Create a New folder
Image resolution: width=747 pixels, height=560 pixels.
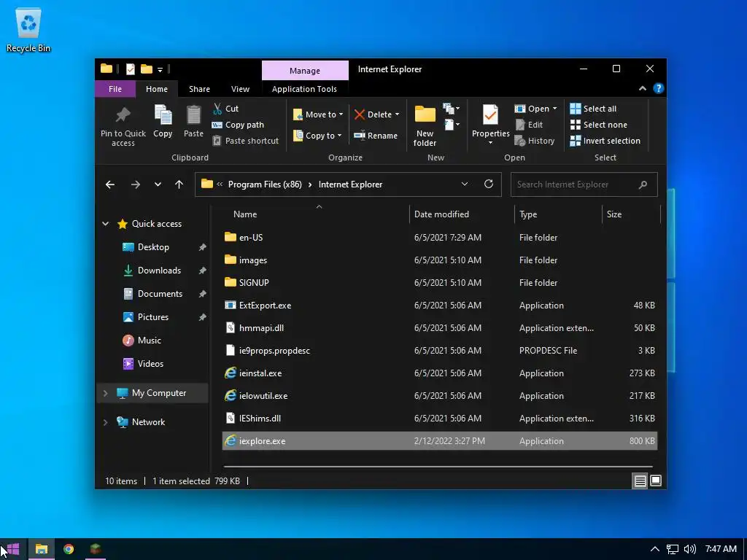coord(425,125)
